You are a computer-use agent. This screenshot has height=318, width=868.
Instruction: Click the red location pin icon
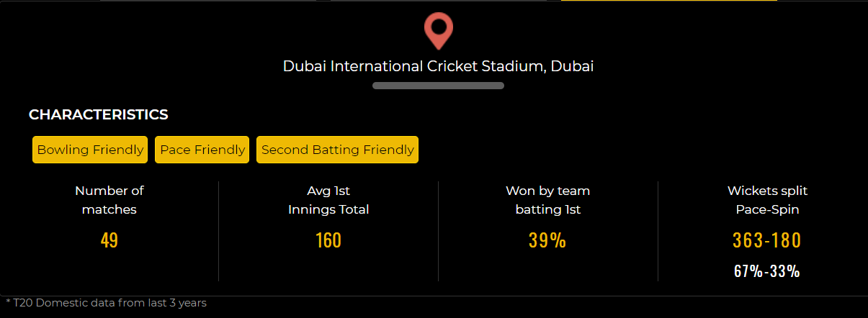click(438, 30)
